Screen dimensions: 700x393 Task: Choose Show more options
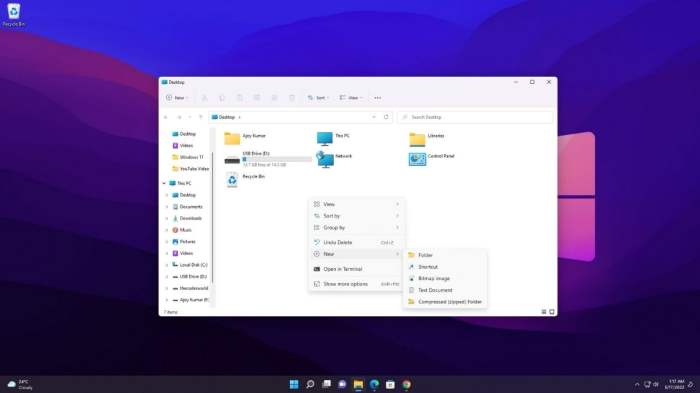coord(356,284)
